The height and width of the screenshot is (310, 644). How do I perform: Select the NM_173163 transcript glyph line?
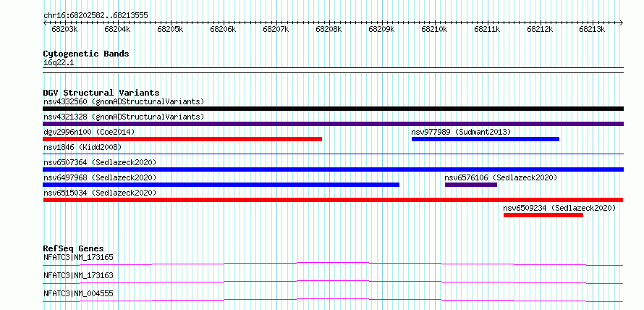(x=333, y=282)
